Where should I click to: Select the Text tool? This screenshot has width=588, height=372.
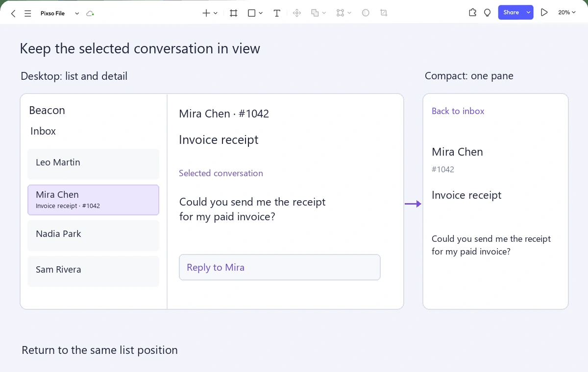coord(277,13)
